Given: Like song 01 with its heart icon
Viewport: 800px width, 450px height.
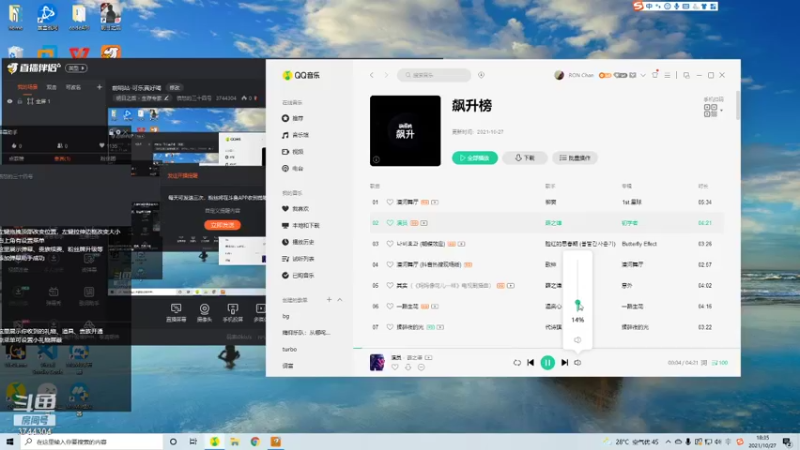Looking at the screenshot, I should pos(390,202).
